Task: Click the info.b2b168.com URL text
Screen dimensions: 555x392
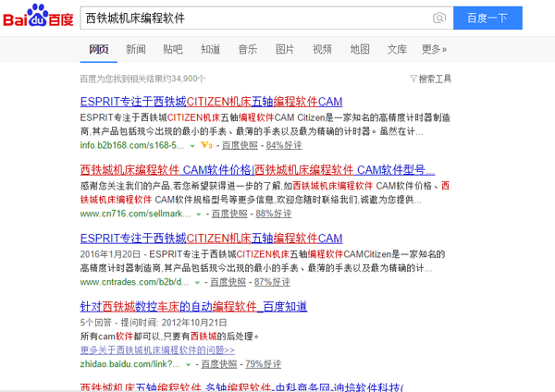Action: pos(132,145)
